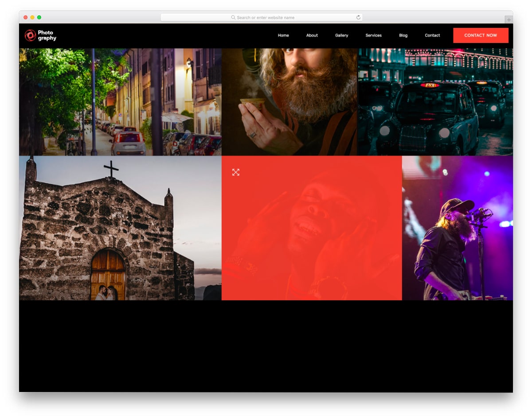Click the Photography text logo link
This screenshot has height=419, width=532.
[x=47, y=35]
